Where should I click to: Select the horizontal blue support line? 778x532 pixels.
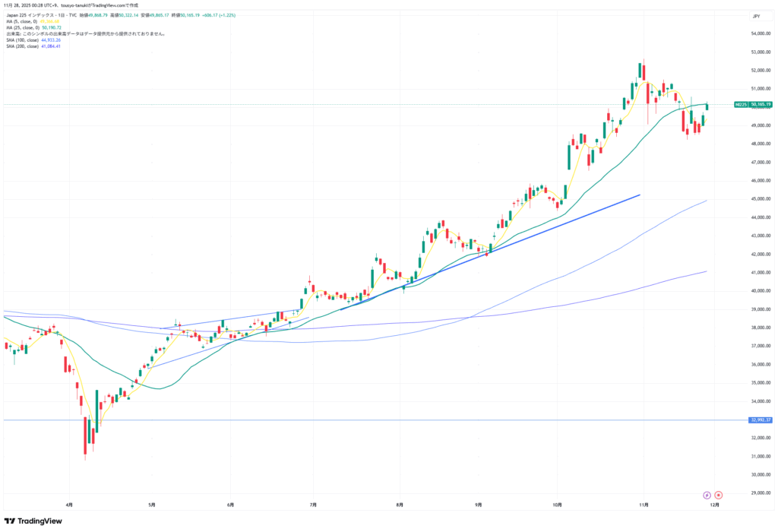(380, 420)
